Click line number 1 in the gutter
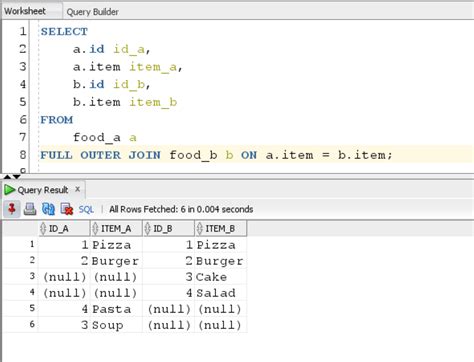 tap(23, 31)
